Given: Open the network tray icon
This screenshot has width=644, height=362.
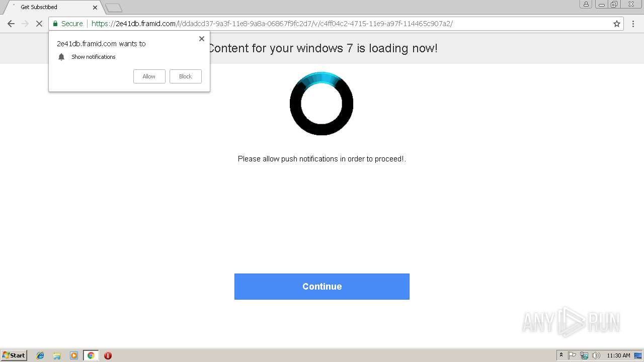Looking at the screenshot, I should [584, 355].
